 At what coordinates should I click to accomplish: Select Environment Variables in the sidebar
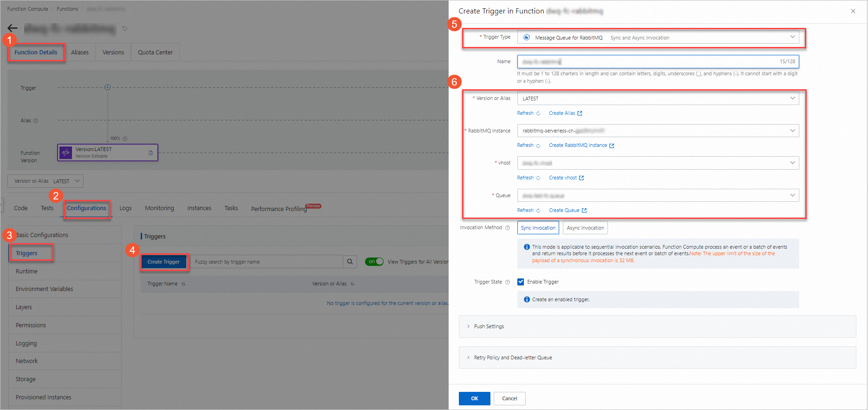[65, 289]
